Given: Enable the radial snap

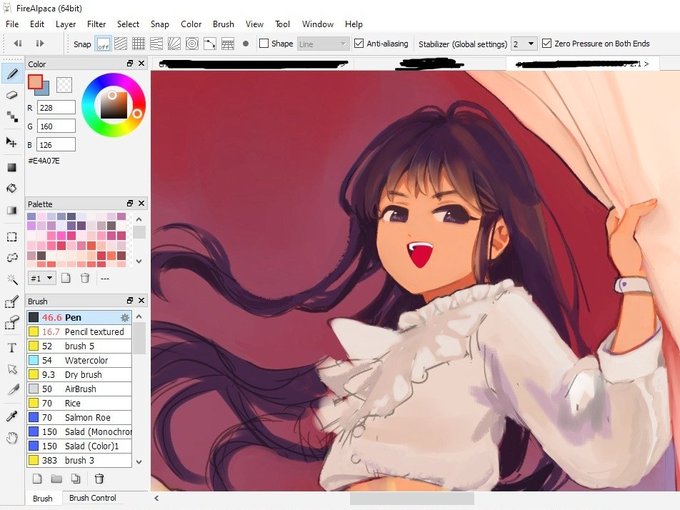Looking at the screenshot, I should [174, 44].
